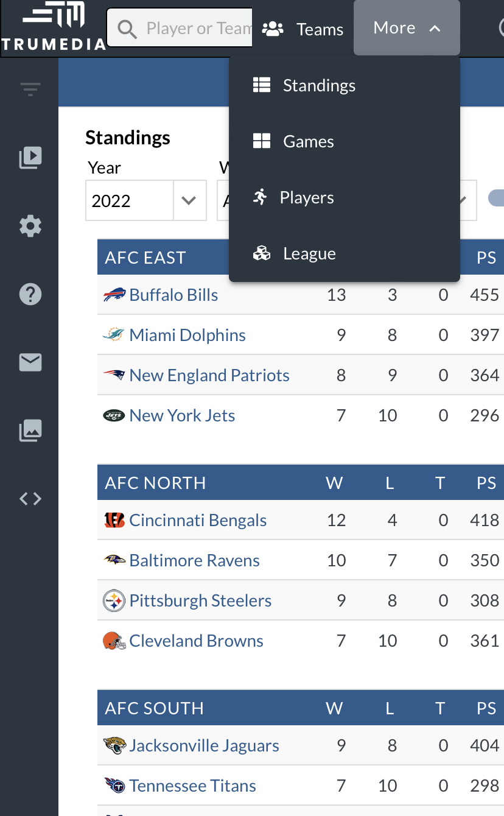Open the mail envelope icon
This screenshot has height=816, width=504.
coord(30,362)
